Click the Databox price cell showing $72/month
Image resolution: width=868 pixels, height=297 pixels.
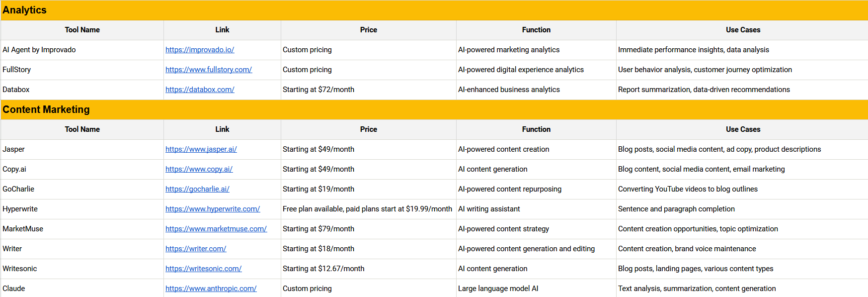(x=369, y=90)
